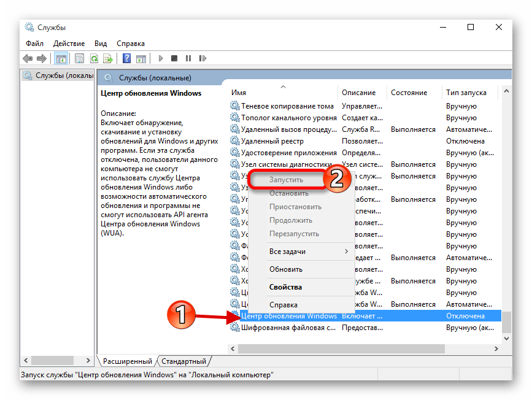Toggle the show/hide console tree icon

[x=61, y=58]
